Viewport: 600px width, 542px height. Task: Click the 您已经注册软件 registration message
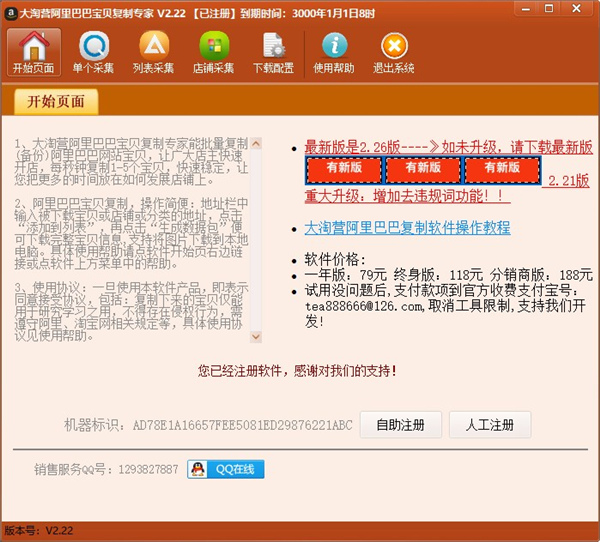(x=297, y=371)
